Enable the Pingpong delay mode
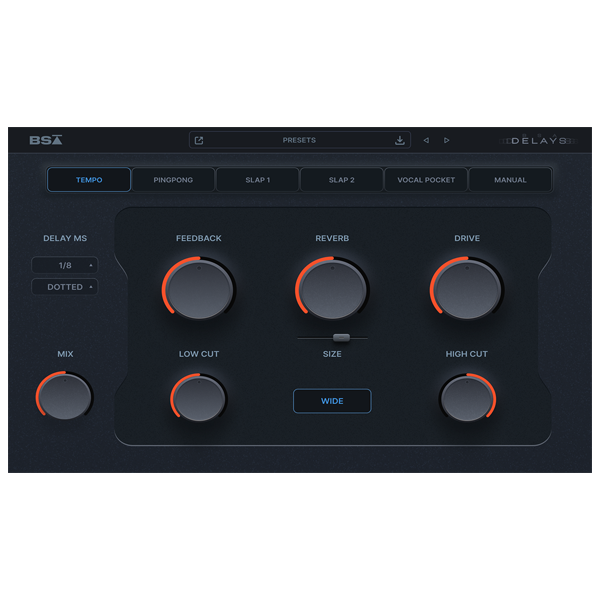 (x=173, y=180)
